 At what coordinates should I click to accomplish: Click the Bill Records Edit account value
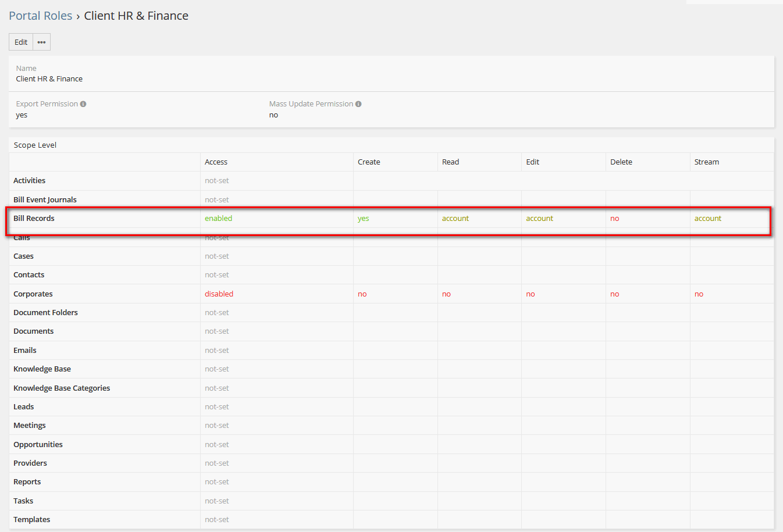(539, 219)
